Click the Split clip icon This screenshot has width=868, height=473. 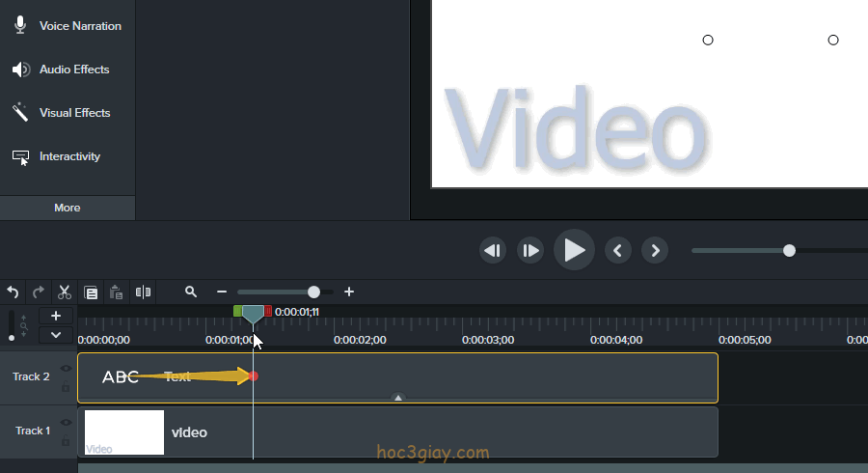pyautogui.click(x=143, y=292)
